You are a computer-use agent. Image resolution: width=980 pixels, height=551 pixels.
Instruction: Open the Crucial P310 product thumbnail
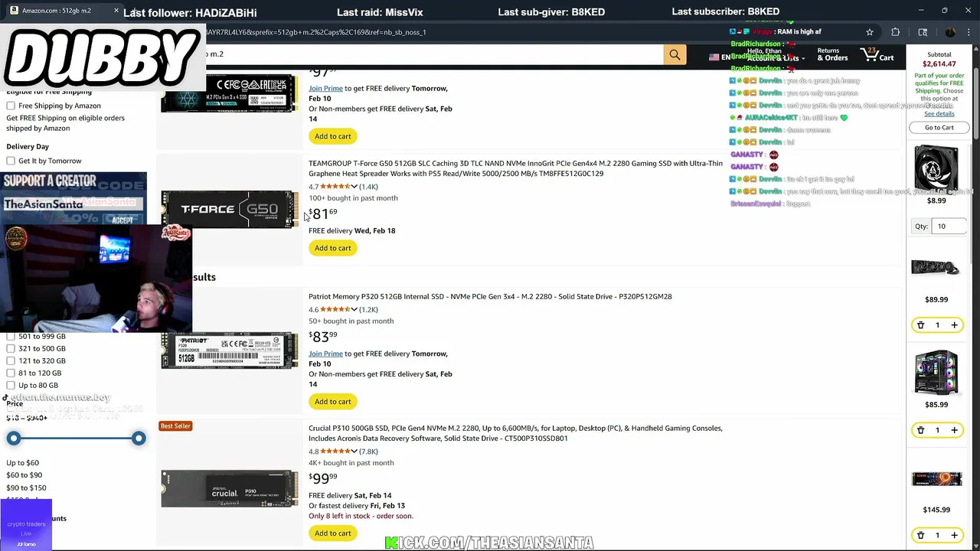click(230, 488)
